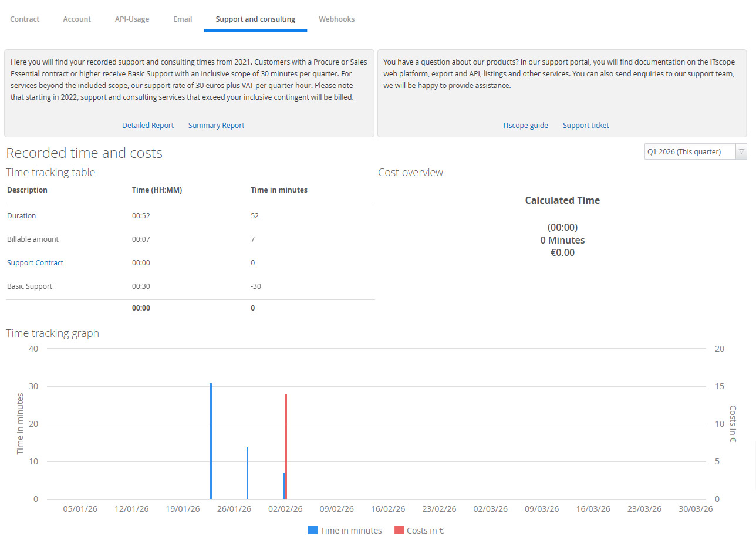Open the Webhooks tab
The width and height of the screenshot is (756, 540).
click(x=336, y=19)
